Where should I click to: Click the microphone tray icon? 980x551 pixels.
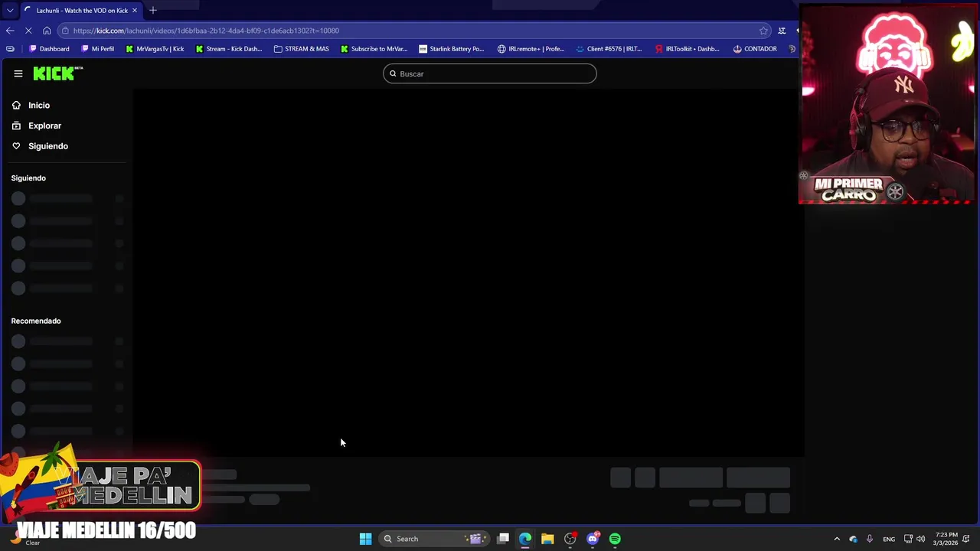pos(869,539)
